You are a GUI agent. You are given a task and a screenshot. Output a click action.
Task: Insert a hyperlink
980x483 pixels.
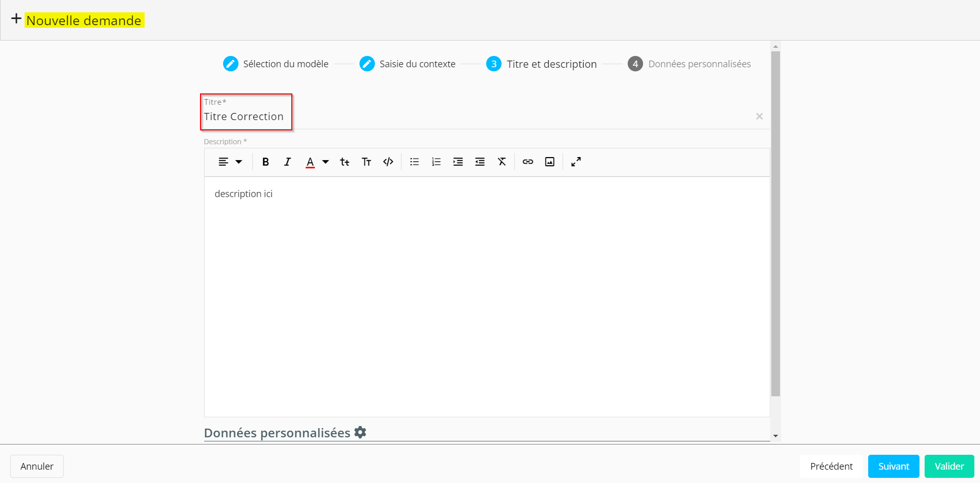tap(528, 162)
